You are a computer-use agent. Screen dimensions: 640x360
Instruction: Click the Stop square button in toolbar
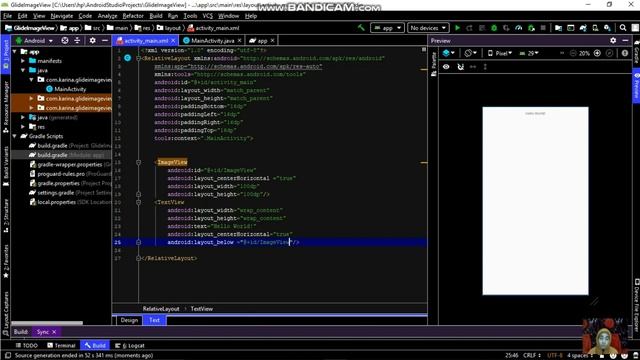pos(543,28)
